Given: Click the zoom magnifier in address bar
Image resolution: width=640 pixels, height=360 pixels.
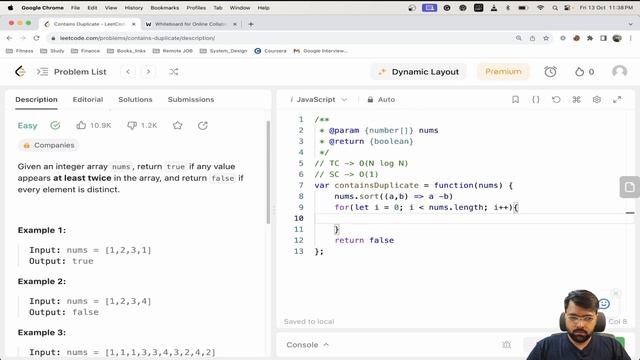Looking at the screenshot, I should [518, 38].
